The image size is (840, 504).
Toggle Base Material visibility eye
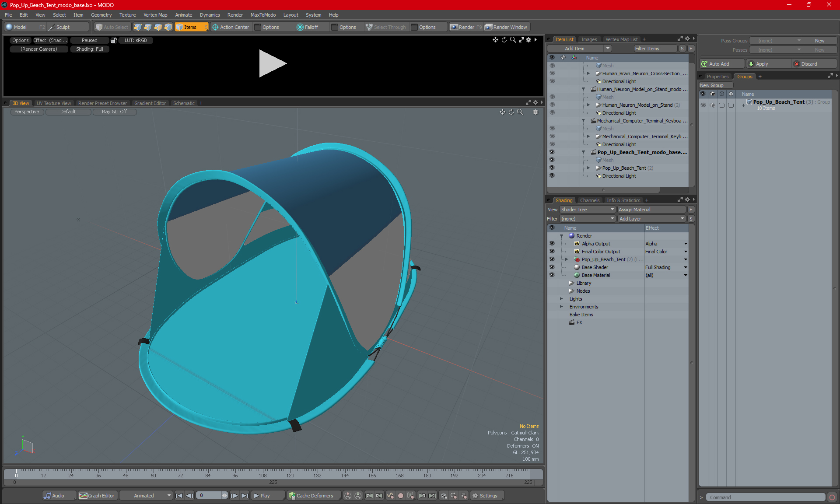(552, 275)
